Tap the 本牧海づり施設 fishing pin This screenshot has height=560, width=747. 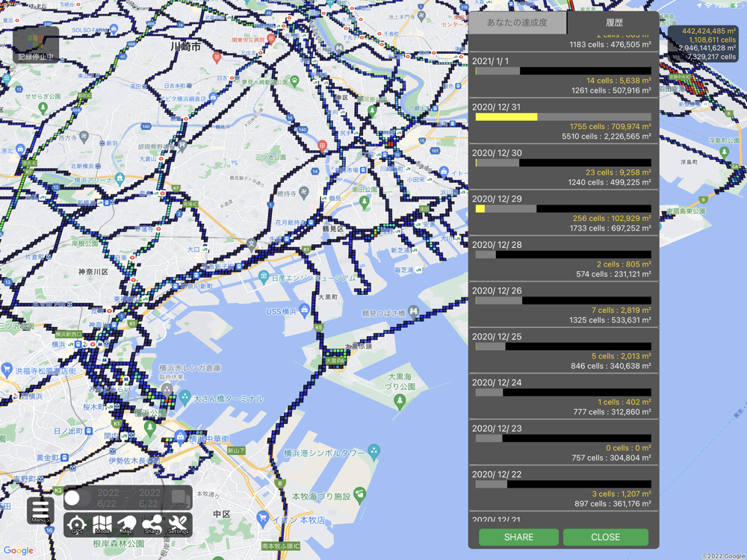point(360,495)
